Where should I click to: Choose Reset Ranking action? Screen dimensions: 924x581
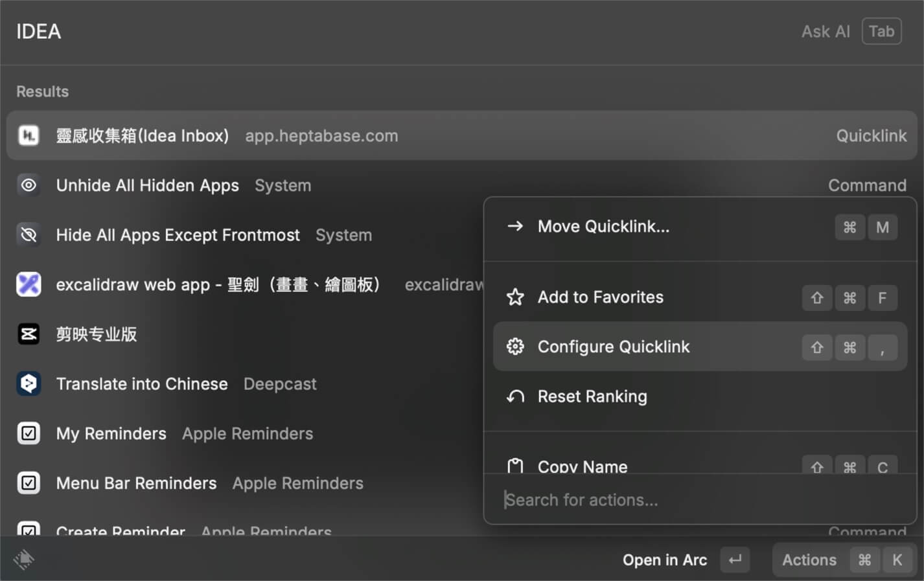tap(592, 396)
